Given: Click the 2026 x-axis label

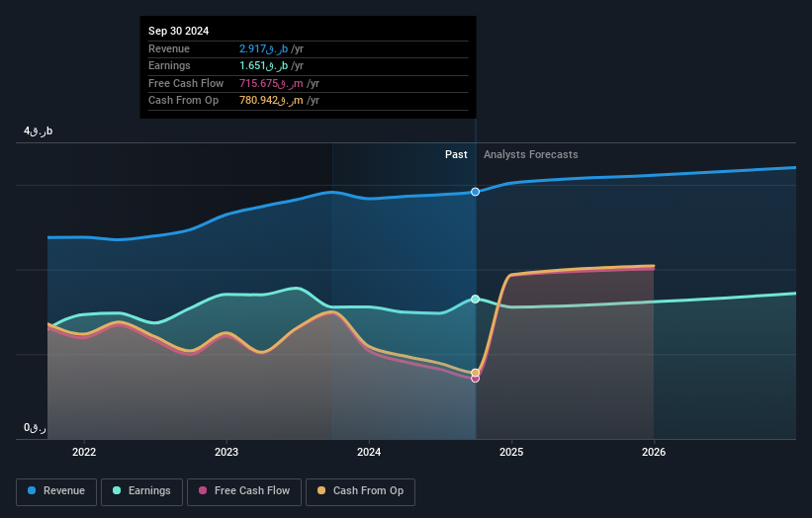Looking at the screenshot, I should pos(654,452).
